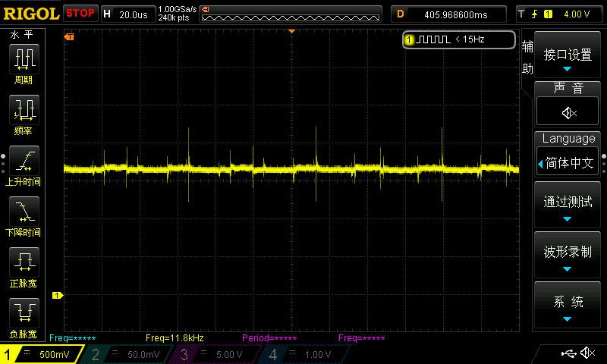Image resolution: width=607 pixels, height=364 pixels.
Task: Open the 接口设置 interface settings menu
Action: tap(568, 55)
